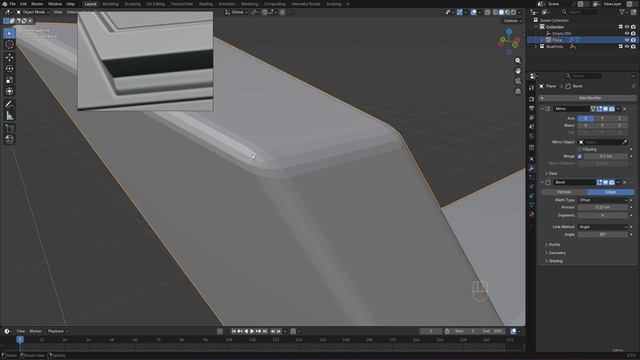Click the viewport zoom magnifier icon

coord(518,61)
